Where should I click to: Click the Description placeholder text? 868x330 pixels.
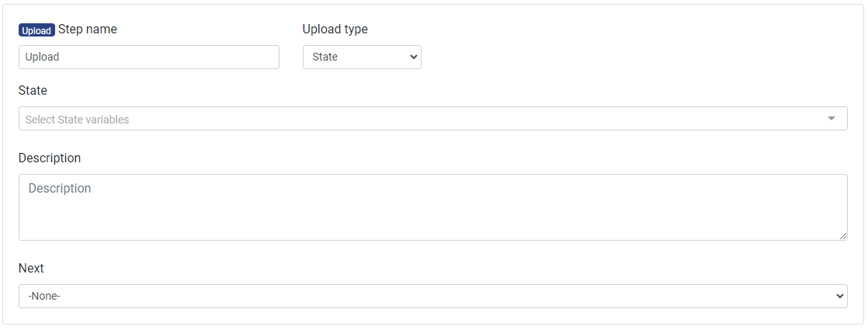(x=60, y=189)
